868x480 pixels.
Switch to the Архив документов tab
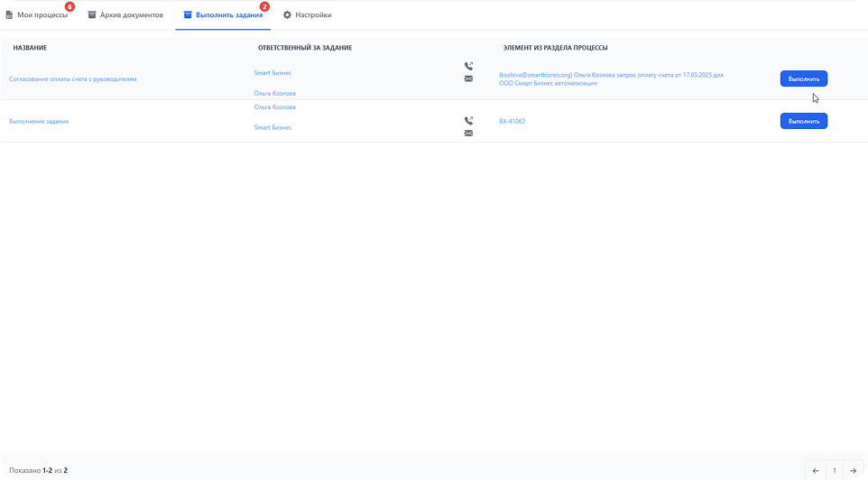125,15
